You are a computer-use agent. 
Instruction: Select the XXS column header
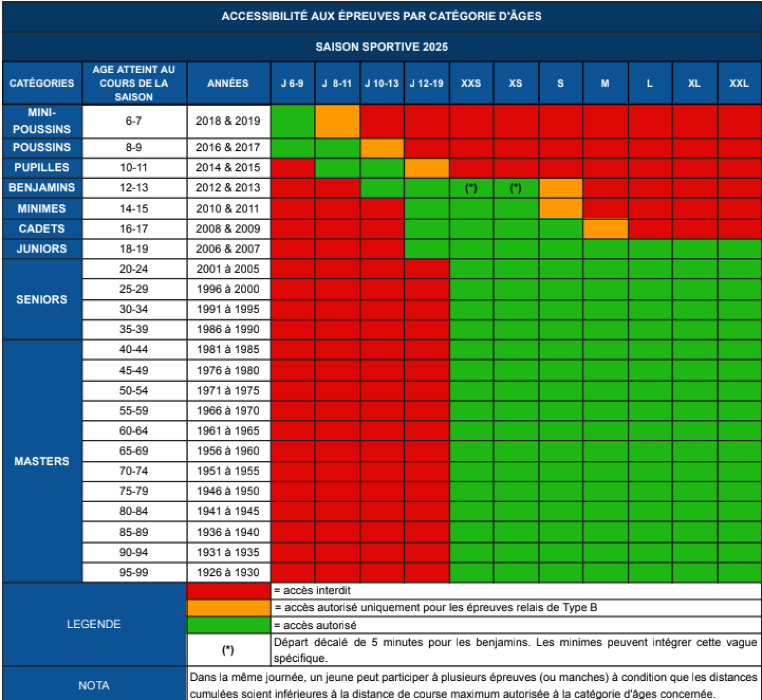(471, 83)
